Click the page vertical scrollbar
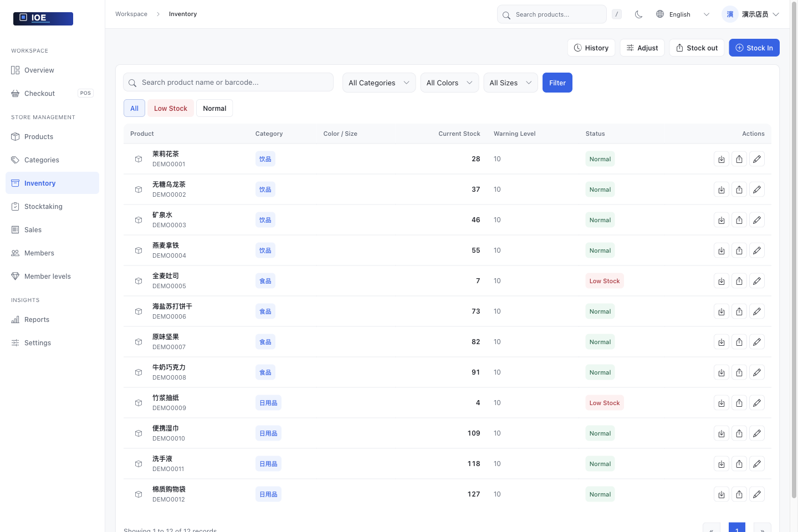The image size is (798, 532). point(794,249)
